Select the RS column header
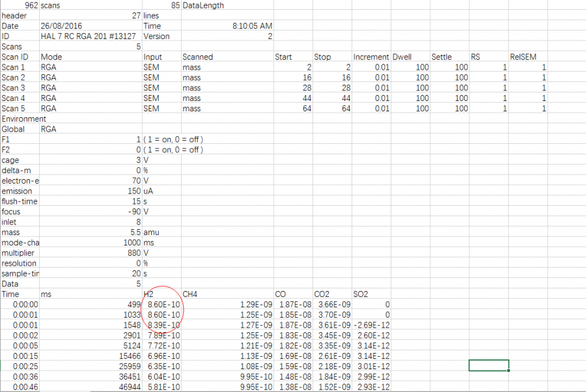586x392 pixels. (x=489, y=57)
